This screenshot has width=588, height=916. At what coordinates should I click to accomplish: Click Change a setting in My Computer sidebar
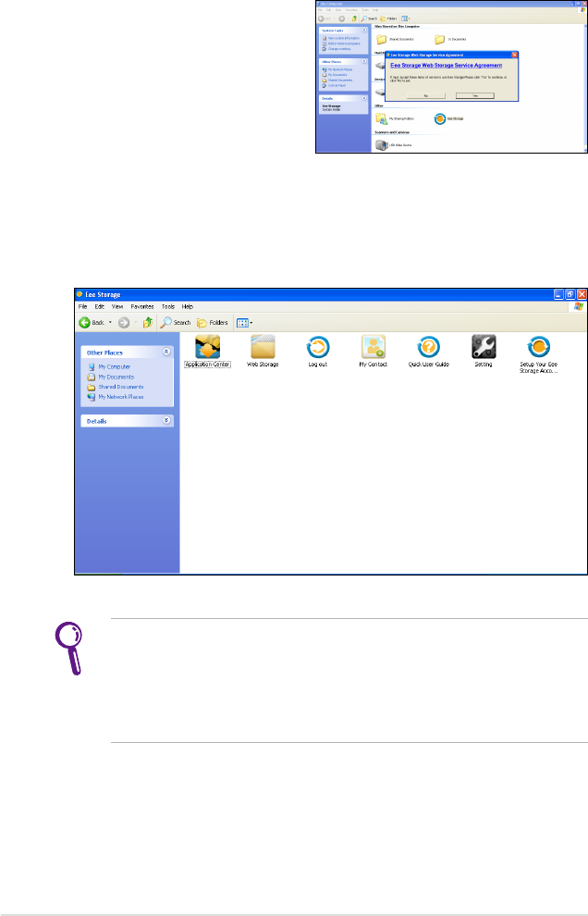(x=337, y=49)
